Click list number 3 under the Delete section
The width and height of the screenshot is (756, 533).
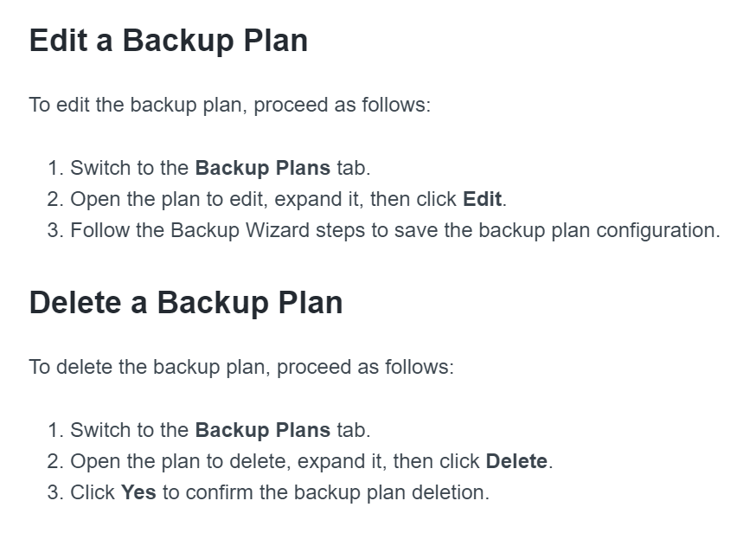click(x=54, y=492)
